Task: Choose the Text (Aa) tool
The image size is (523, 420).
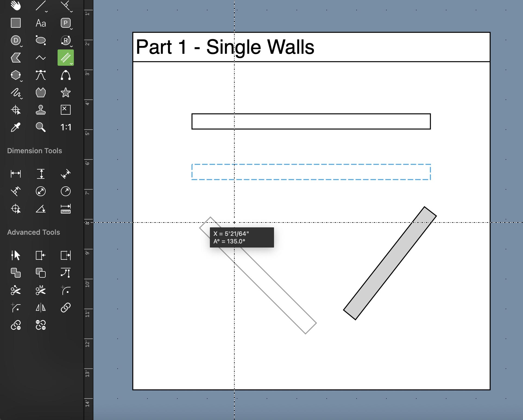Action: tap(41, 23)
